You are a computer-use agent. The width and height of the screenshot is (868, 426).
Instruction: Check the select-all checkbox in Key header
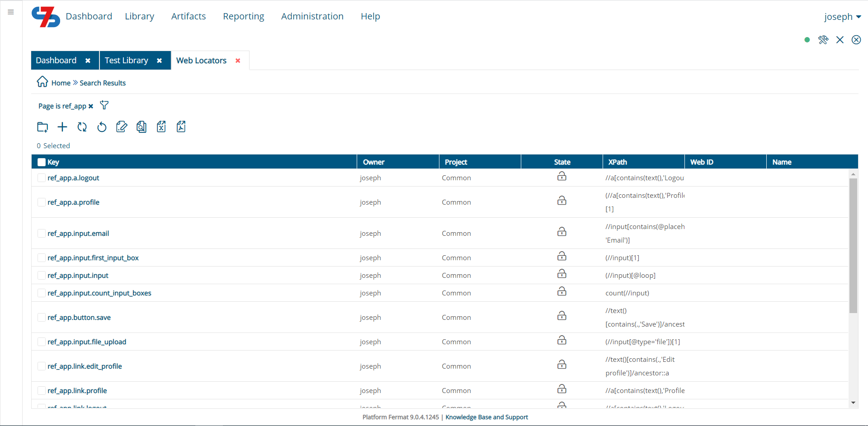point(41,161)
